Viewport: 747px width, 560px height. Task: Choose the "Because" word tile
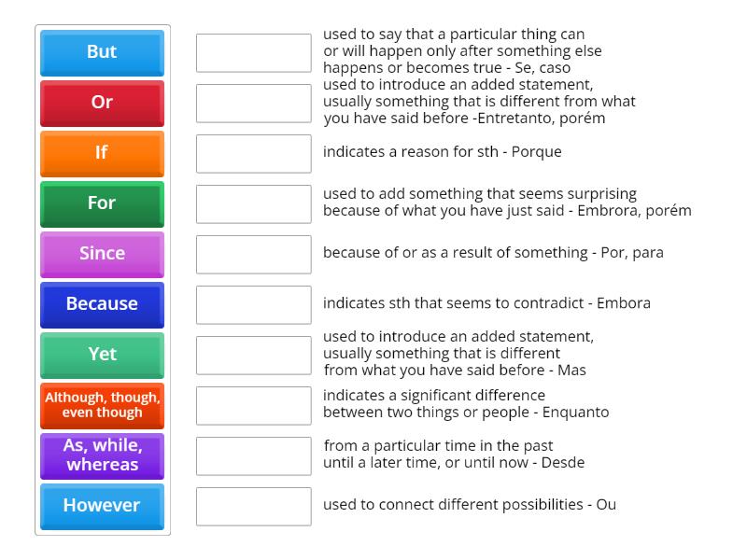102,304
